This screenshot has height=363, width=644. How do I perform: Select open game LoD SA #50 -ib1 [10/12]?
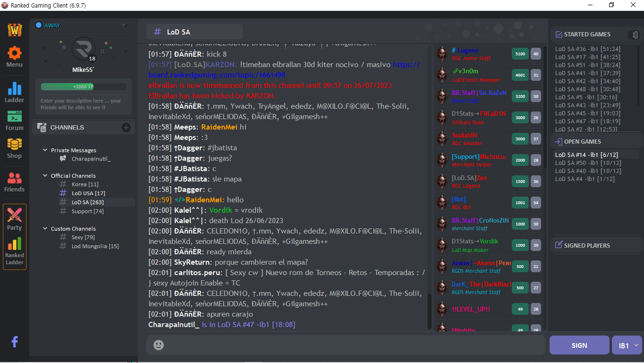coord(588,163)
